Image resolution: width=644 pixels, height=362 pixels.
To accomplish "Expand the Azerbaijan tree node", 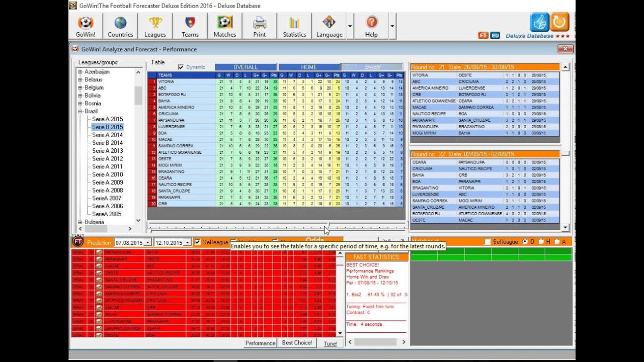I will 80,72.
